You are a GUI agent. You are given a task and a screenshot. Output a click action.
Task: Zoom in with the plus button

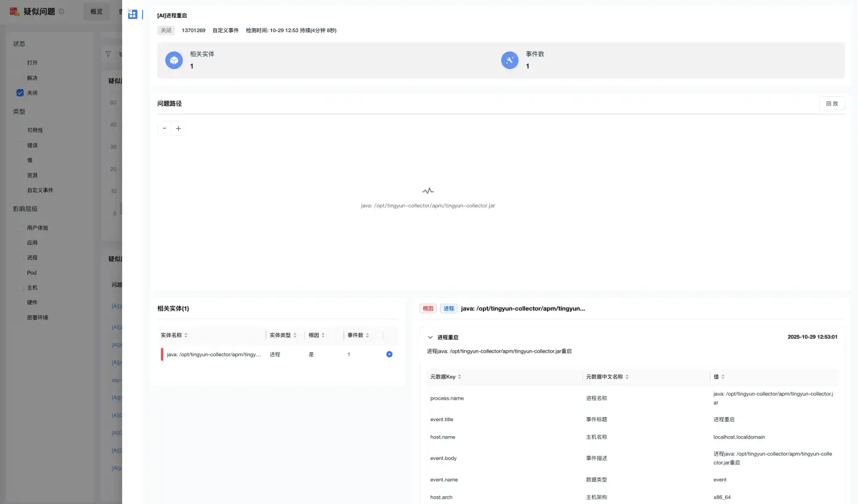(178, 128)
